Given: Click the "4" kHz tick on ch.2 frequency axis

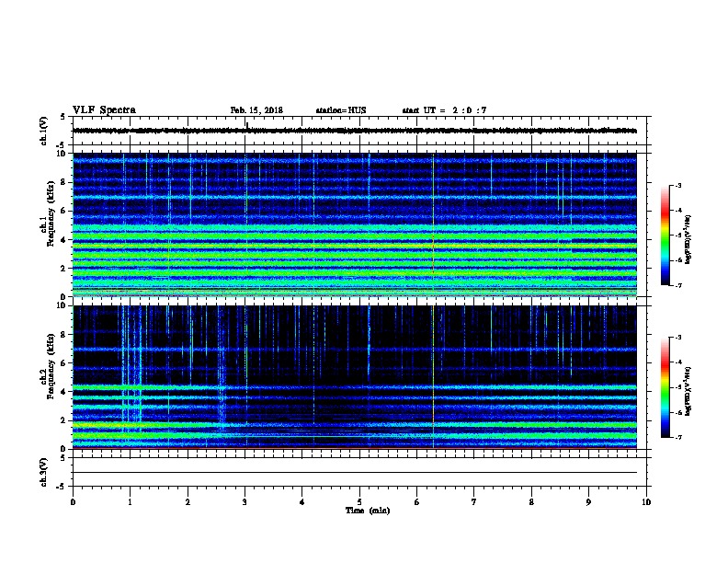Looking at the screenshot, I should click(x=64, y=392).
